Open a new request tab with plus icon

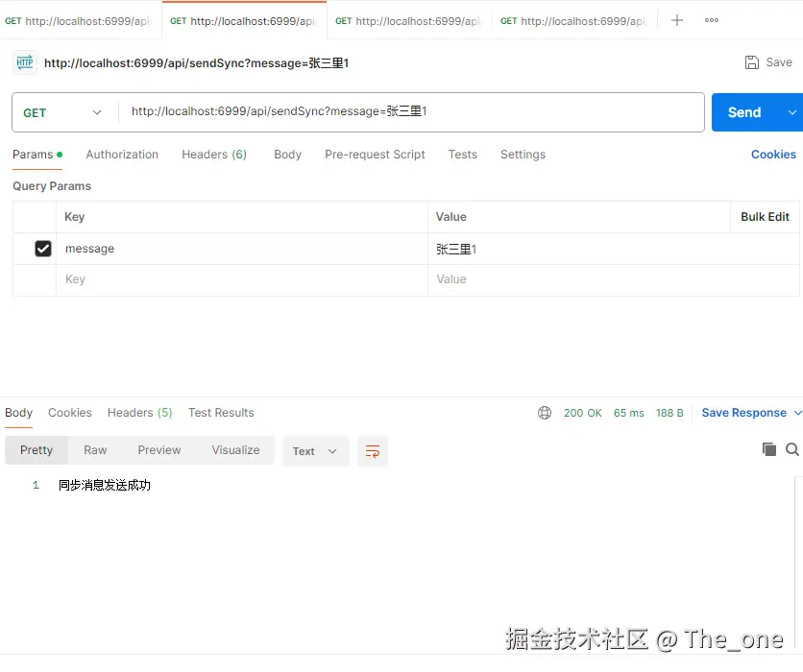pyautogui.click(x=676, y=20)
